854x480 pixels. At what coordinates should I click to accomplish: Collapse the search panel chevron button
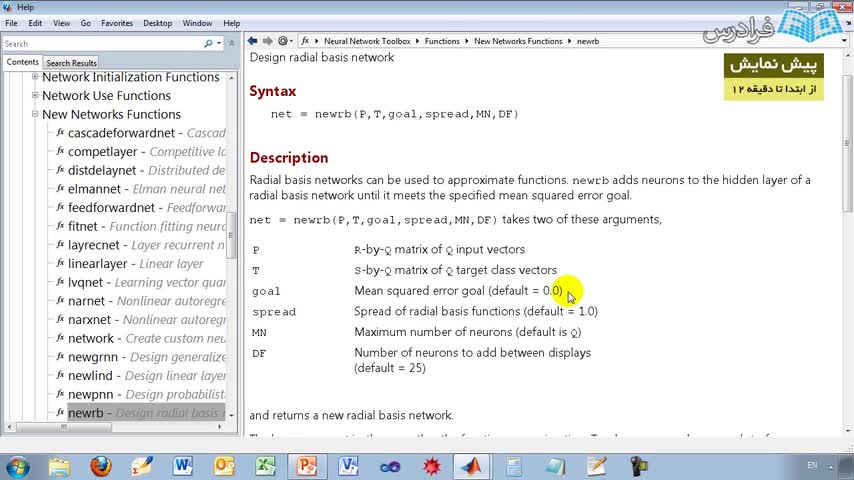tap(231, 43)
